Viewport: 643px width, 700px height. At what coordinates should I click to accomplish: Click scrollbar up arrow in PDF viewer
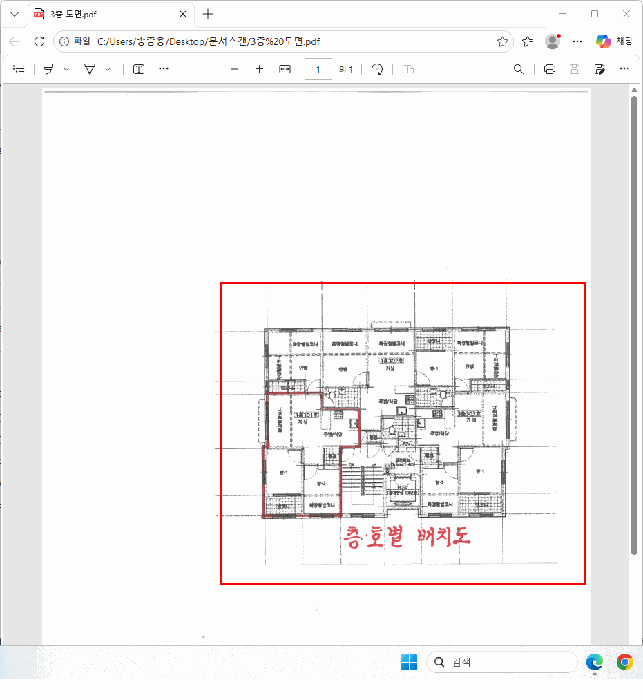634,90
